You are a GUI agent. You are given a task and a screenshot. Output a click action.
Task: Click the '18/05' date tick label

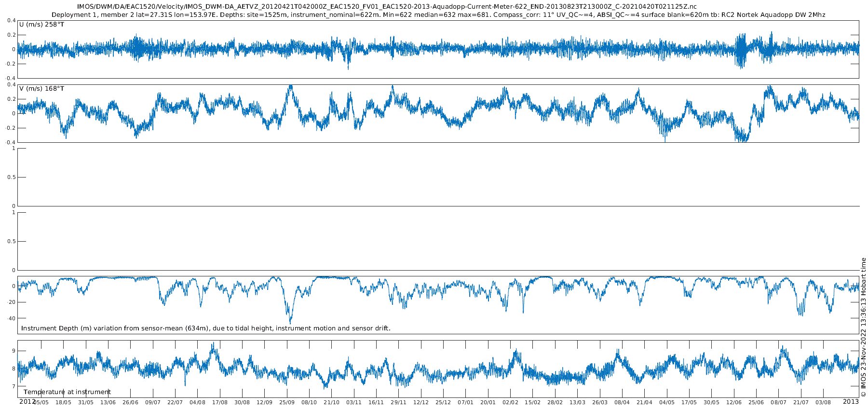[64, 403]
